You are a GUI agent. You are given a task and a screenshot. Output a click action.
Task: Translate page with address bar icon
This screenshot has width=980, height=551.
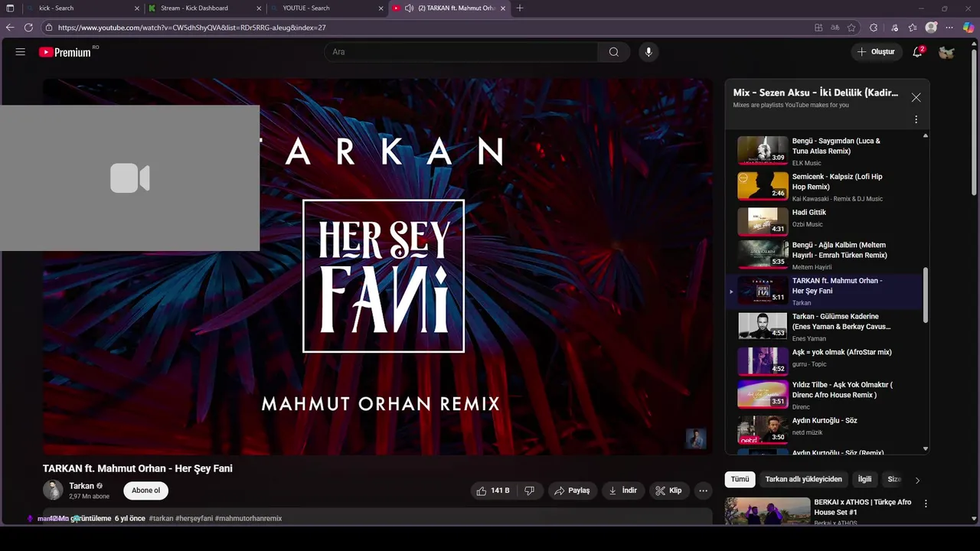(835, 28)
